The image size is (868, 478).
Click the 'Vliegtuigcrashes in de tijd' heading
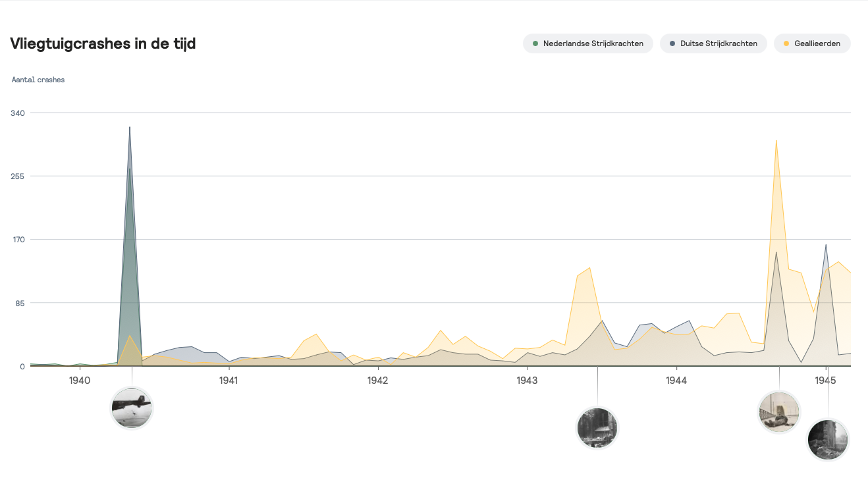tap(103, 43)
